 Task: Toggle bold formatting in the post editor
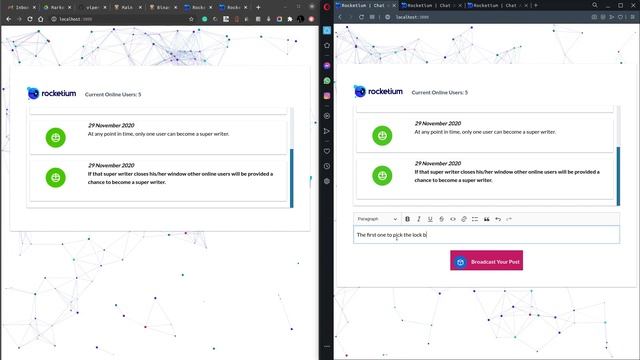407,219
